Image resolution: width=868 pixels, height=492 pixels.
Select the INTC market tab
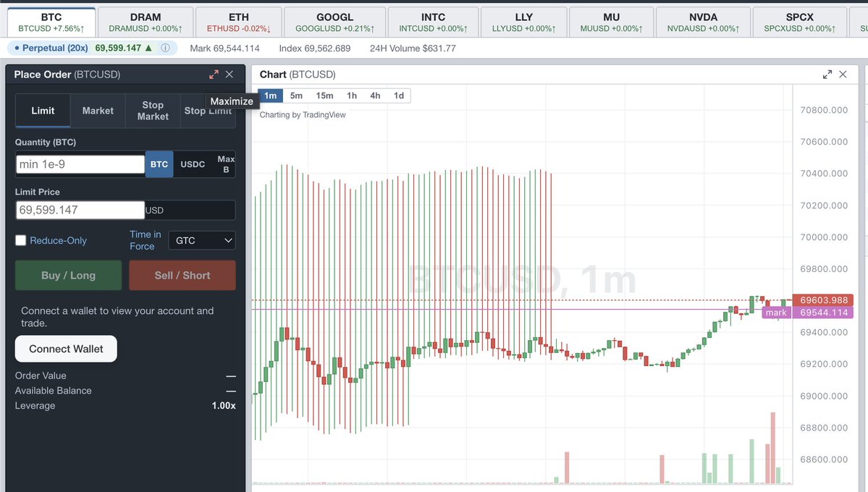click(x=434, y=22)
